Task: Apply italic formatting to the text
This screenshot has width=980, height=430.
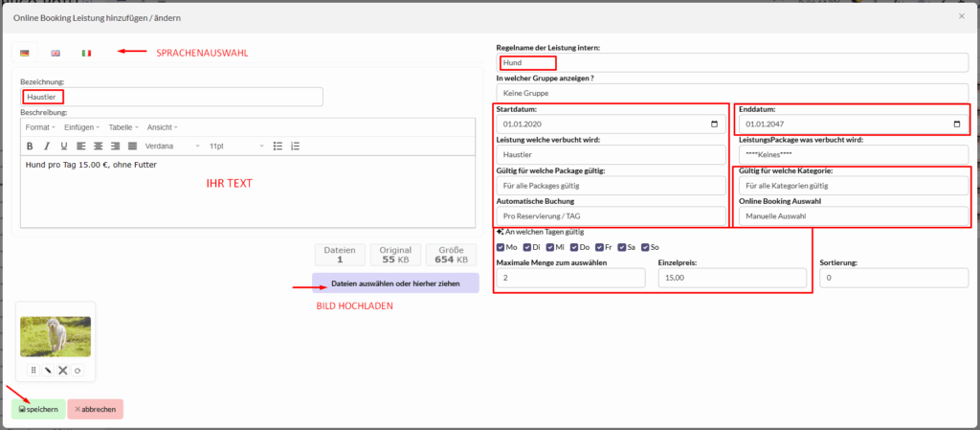Action: tap(47, 147)
